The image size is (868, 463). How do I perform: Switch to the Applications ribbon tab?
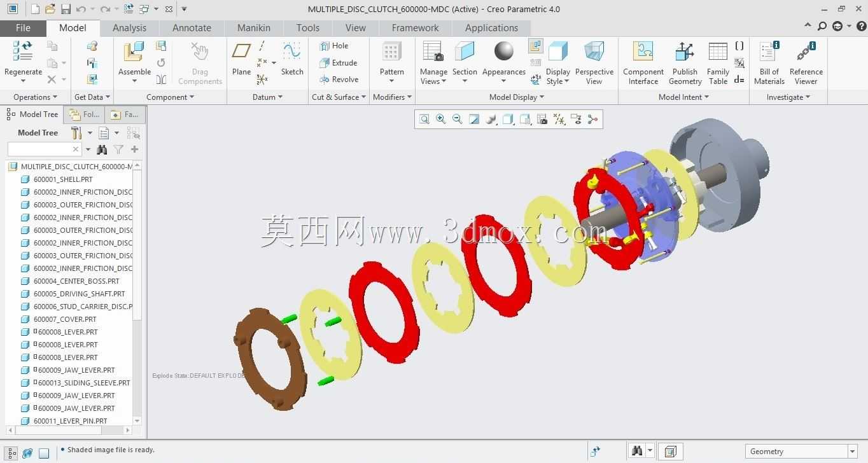(491, 28)
